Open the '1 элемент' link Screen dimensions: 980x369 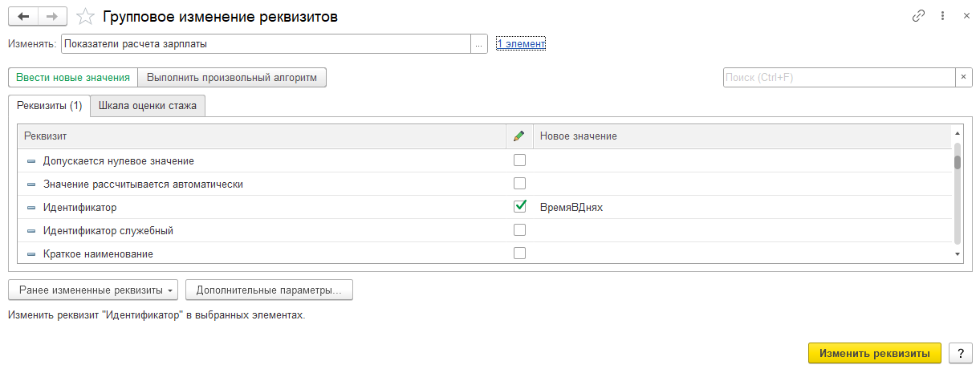521,44
